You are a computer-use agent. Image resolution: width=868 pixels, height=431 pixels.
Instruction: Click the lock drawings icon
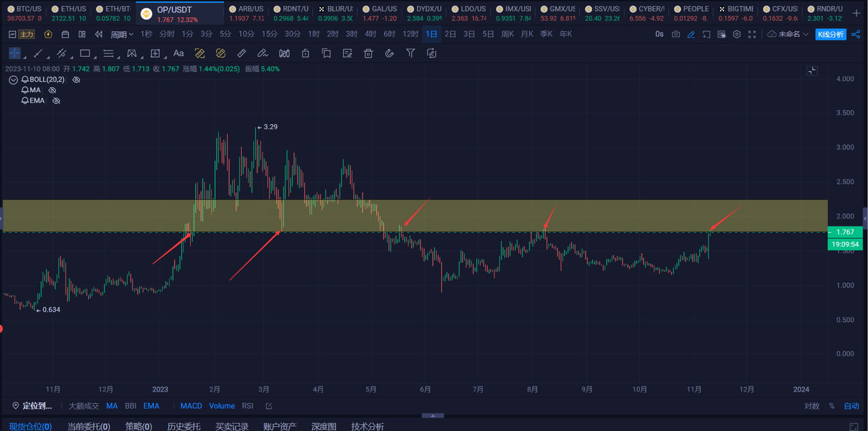pyautogui.click(x=305, y=53)
